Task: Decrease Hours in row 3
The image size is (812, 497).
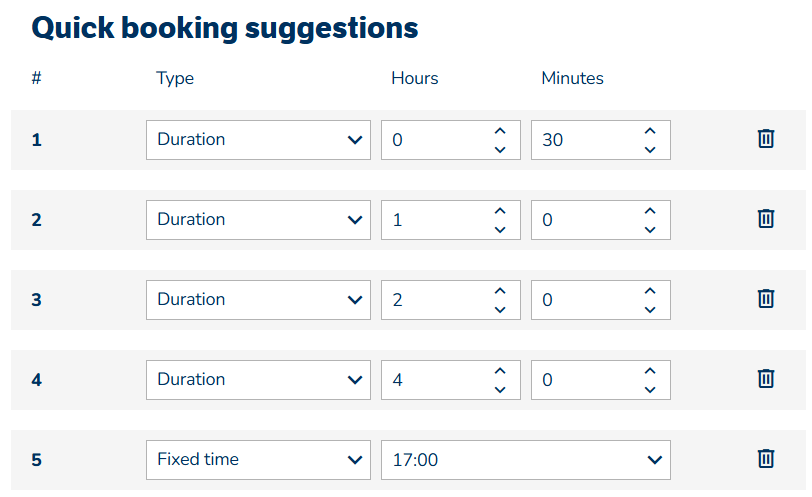Action: 500,310
